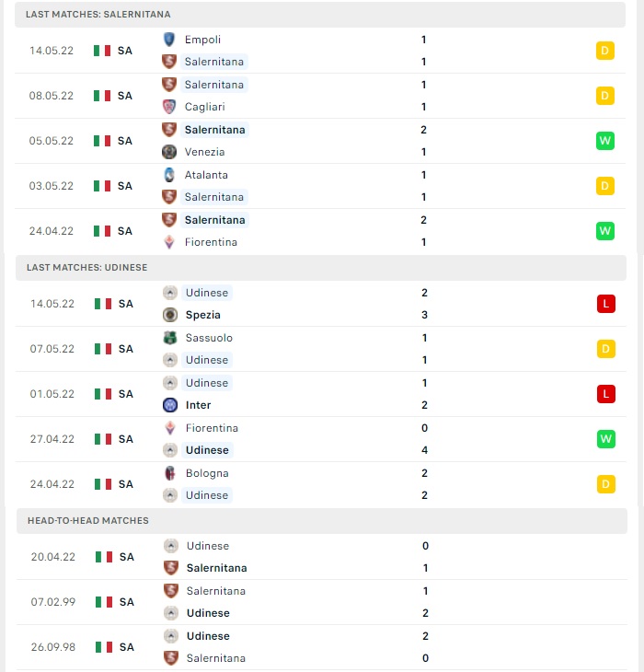This screenshot has height=672, width=644.
Task: Click the Bologna club crest
Action: (x=170, y=473)
